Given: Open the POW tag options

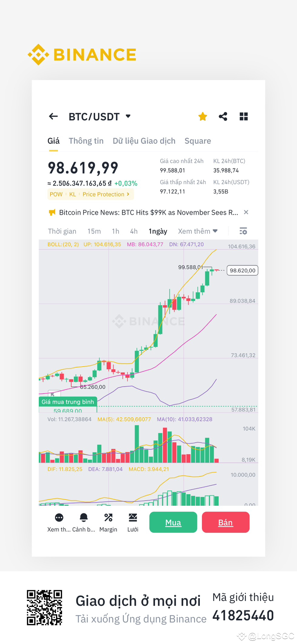Looking at the screenshot, I should [x=56, y=194].
